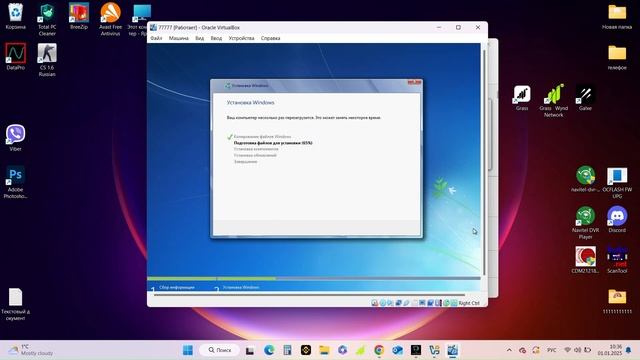Open the DataPro desktop icon

16,56
